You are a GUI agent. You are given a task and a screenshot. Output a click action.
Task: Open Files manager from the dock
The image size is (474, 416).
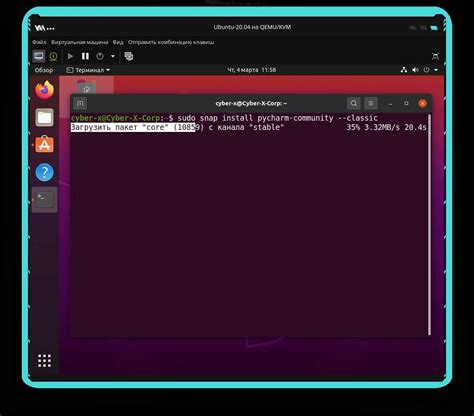pyautogui.click(x=45, y=117)
